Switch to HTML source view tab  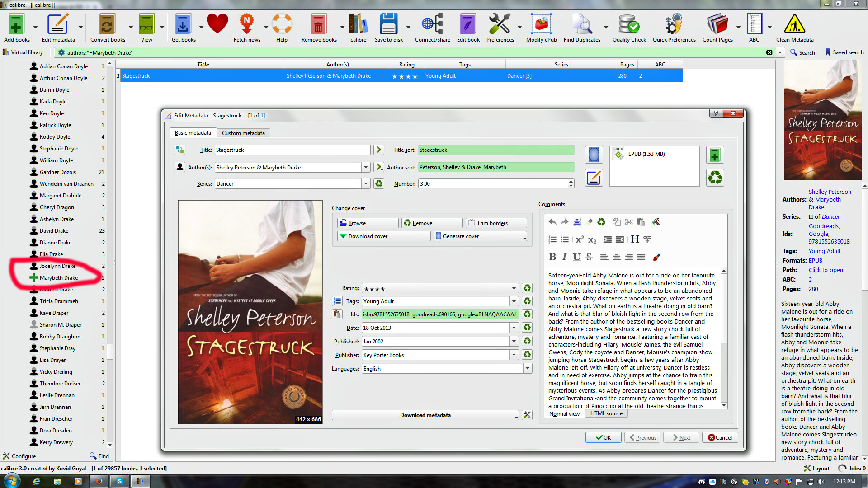tap(606, 413)
